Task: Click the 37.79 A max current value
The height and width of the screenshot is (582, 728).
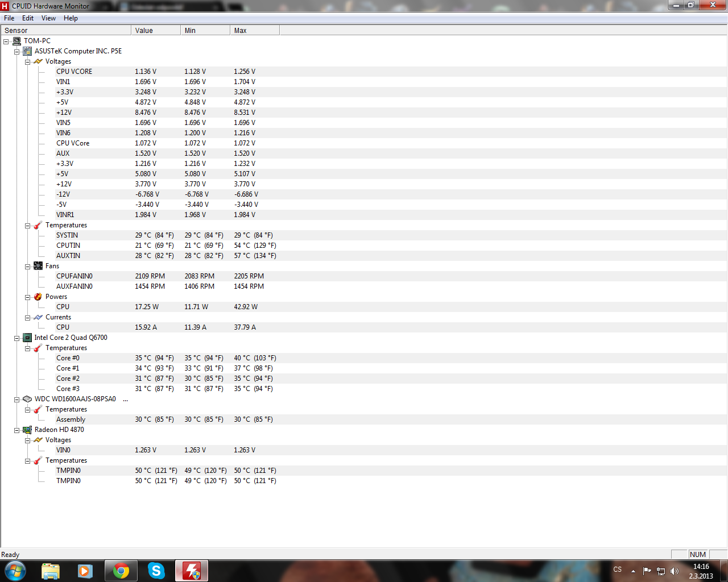Action: click(x=245, y=327)
